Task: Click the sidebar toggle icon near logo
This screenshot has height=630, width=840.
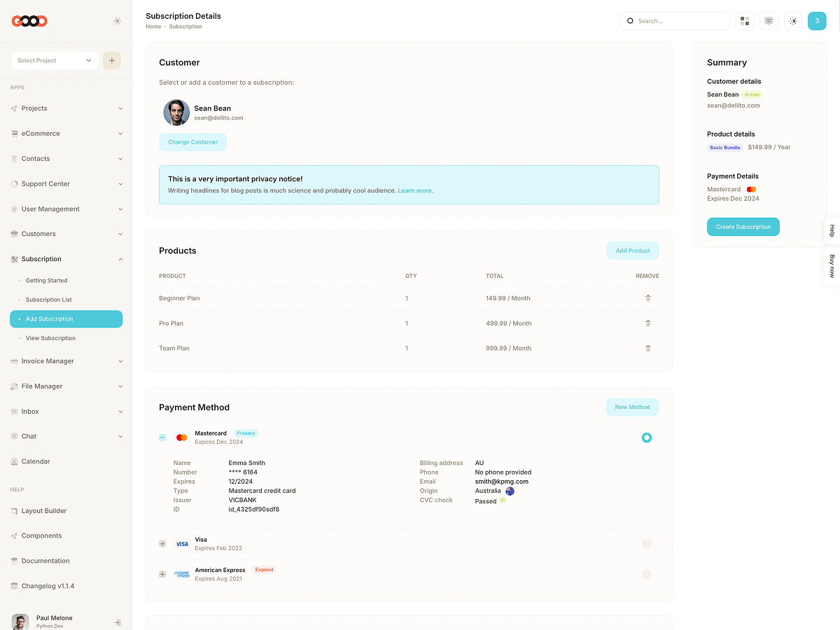Action: pyautogui.click(x=117, y=21)
